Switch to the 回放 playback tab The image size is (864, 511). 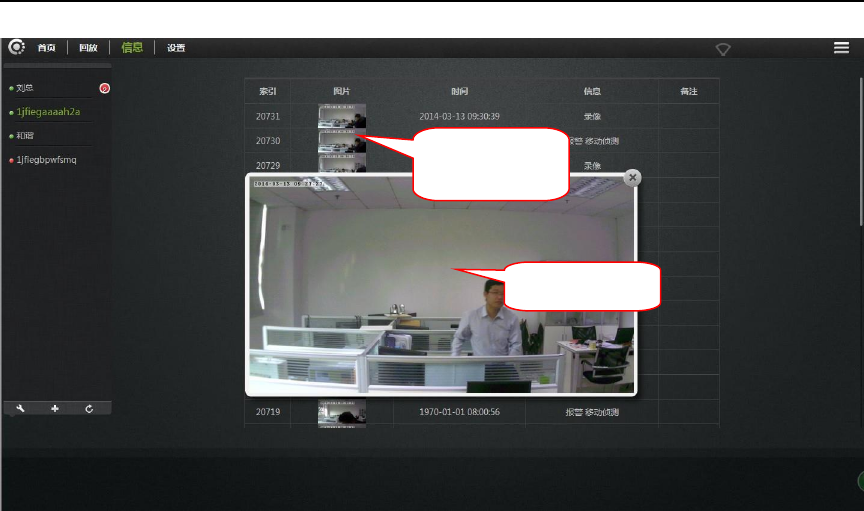[88, 48]
